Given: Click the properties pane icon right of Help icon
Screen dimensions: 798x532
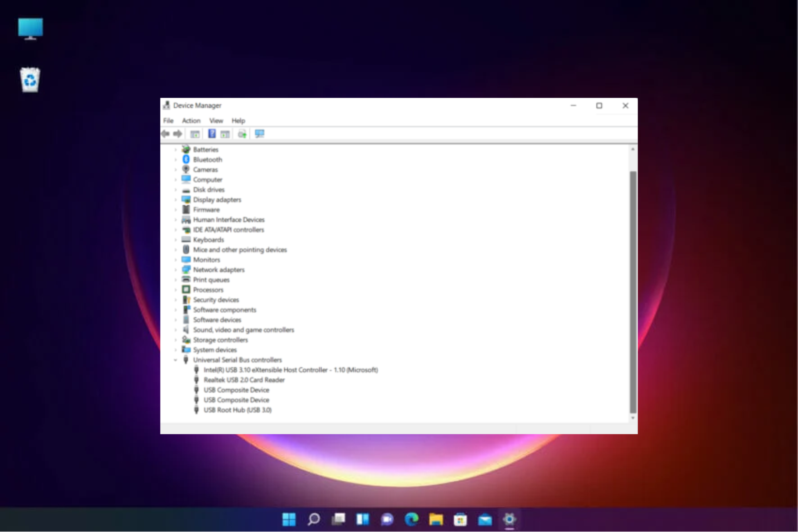Looking at the screenshot, I should pyautogui.click(x=225, y=134).
